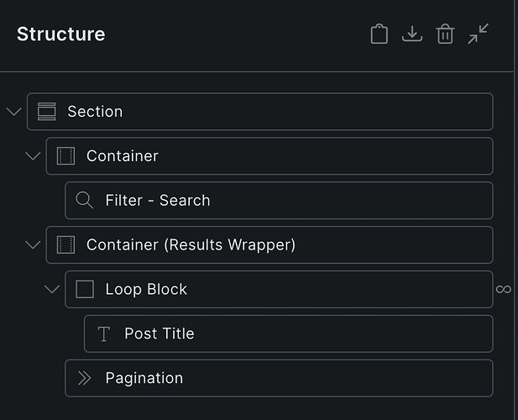Screen dimensions: 518x420
Task: Select the Container (Results Wrapper) item
Action: tap(269, 245)
